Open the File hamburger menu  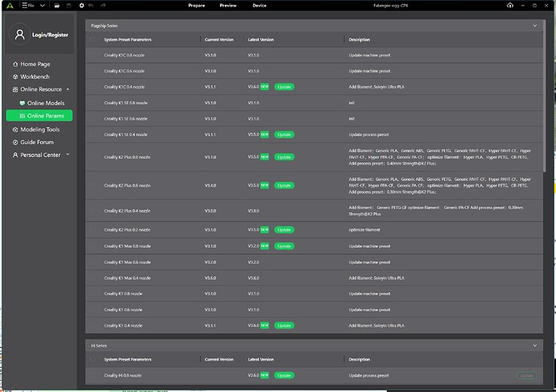(28, 6)
